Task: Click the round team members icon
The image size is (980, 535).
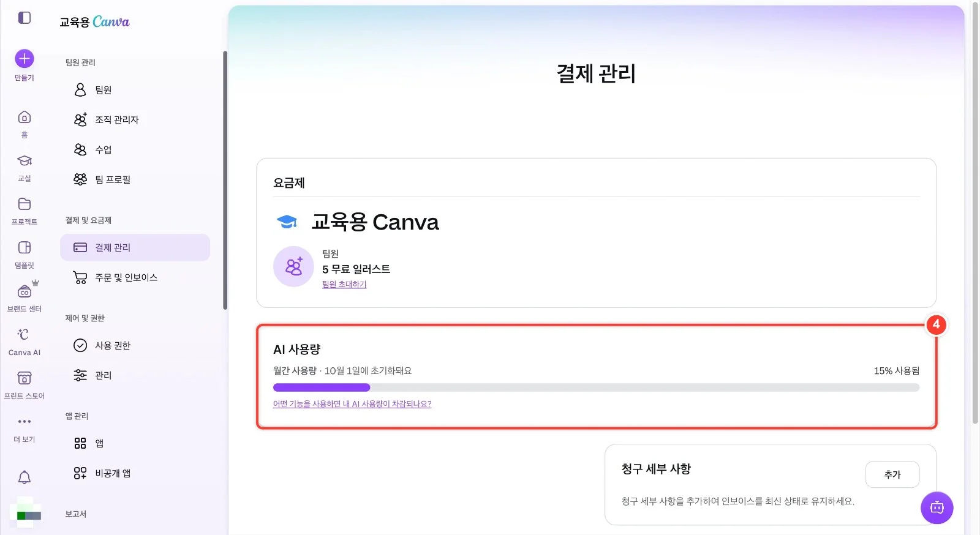Action: click(293, 267)
